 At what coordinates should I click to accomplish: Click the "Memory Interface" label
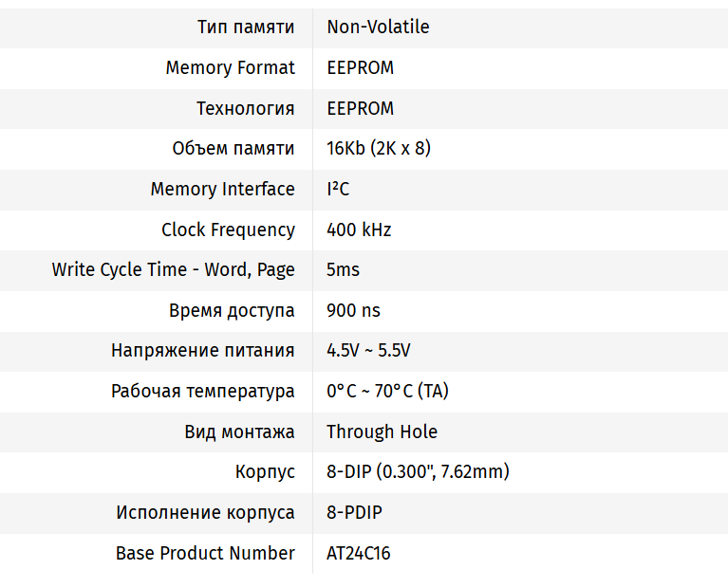tap(222, 189)
